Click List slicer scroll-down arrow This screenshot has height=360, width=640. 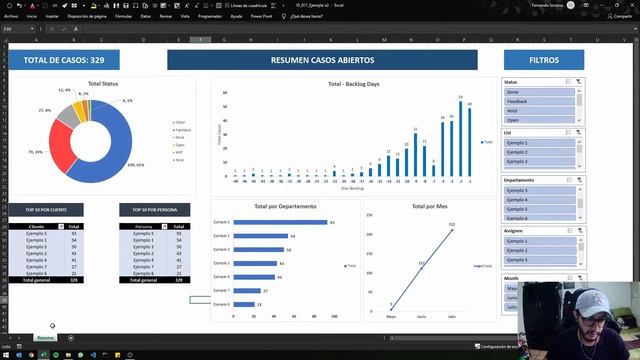[x=580, y=167]
